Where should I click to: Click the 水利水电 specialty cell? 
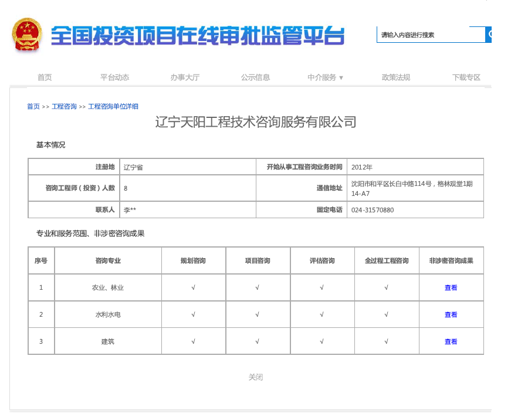(x=108, y=314)
